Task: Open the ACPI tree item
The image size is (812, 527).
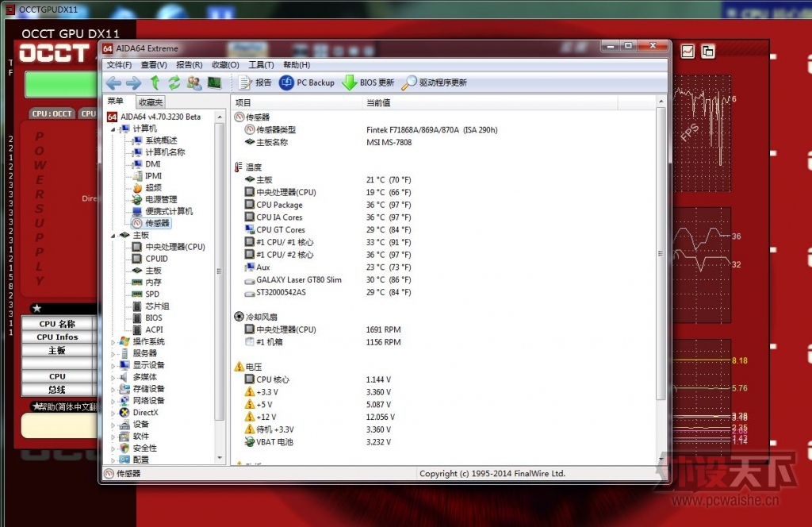Action: pos(154,329)
